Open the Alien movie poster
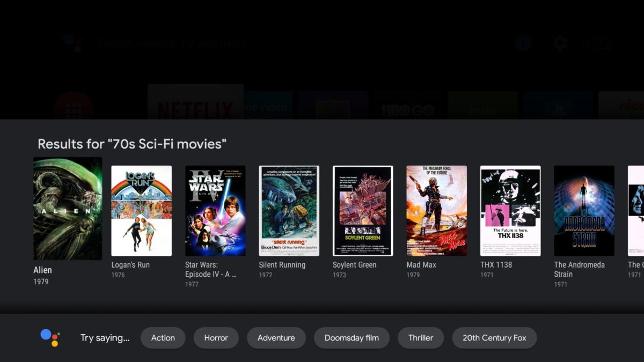The height and width of the screenshot is (362, 644). pyautogui.click(x=68, y=209)
